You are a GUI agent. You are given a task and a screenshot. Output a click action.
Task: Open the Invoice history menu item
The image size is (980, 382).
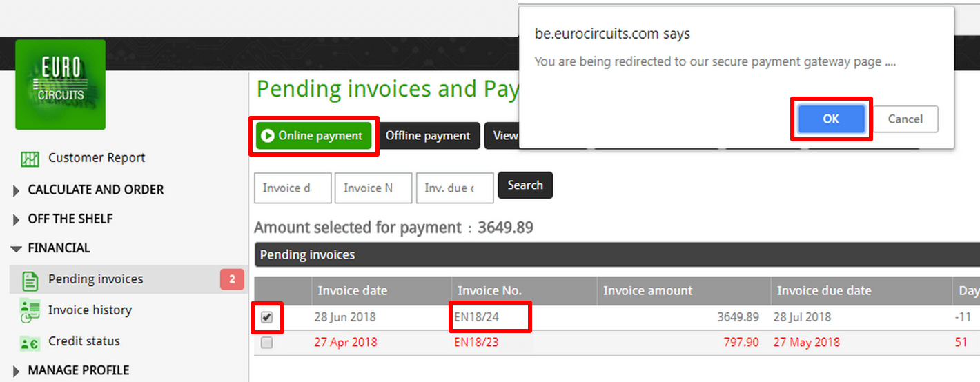click(90, 310)
